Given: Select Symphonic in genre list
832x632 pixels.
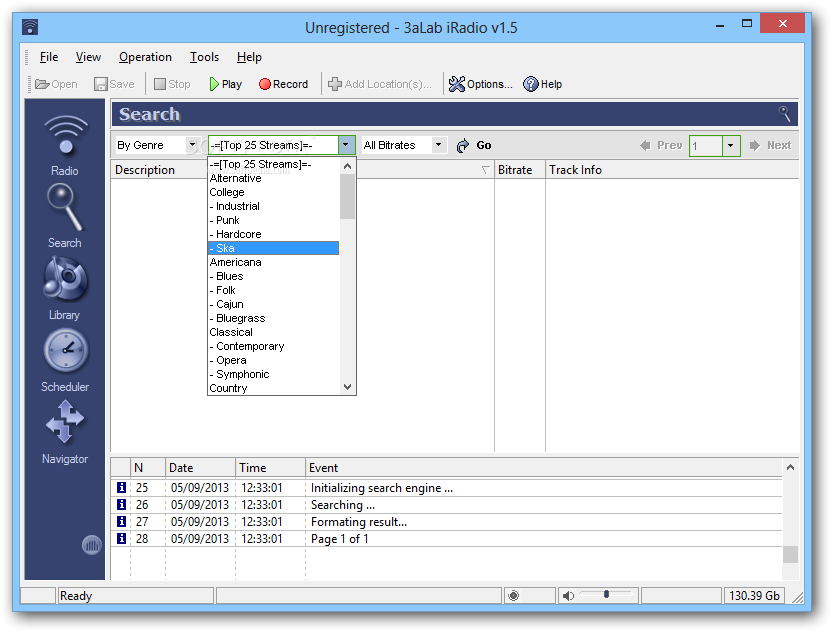Looking at the screenshot, I should (x=273, y=374).
